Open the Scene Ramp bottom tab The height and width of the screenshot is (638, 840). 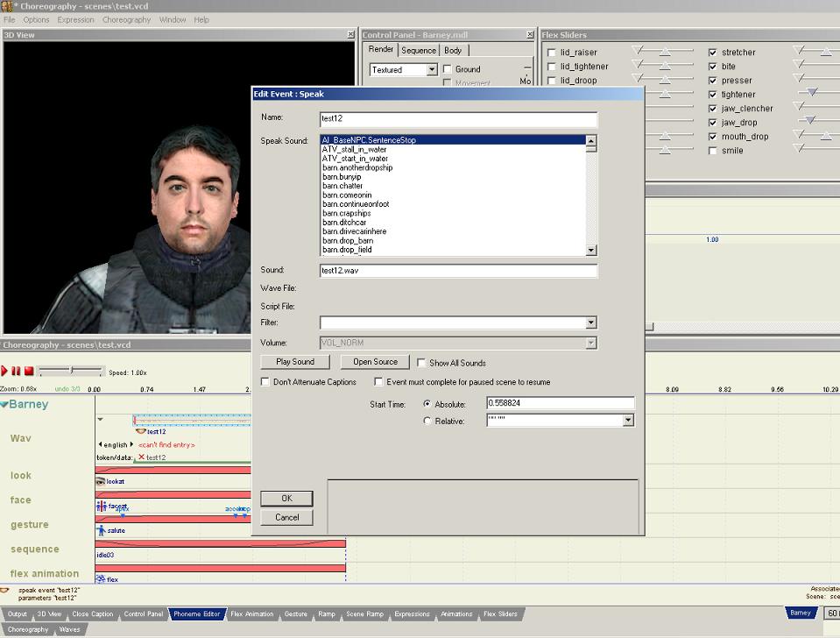click(365, 613)
